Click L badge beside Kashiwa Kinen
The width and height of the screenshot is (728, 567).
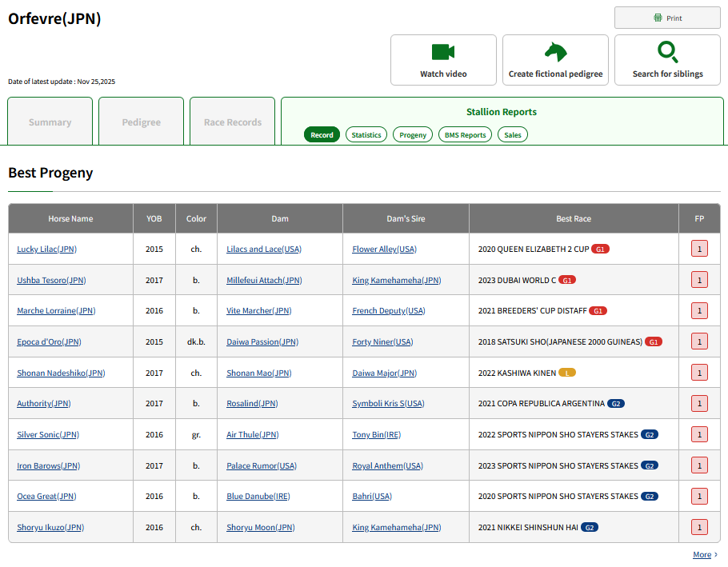coord(567,373)
